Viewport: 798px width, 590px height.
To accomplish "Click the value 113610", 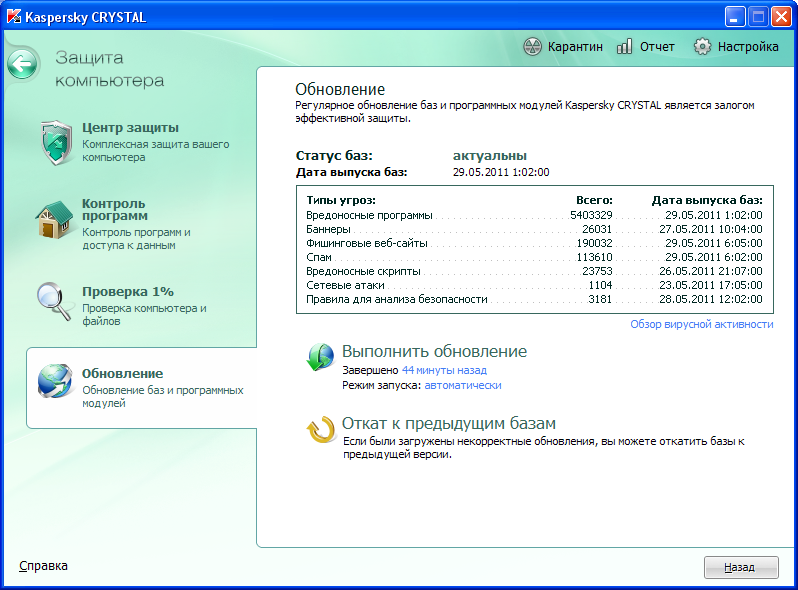I will tap(594, 257).
